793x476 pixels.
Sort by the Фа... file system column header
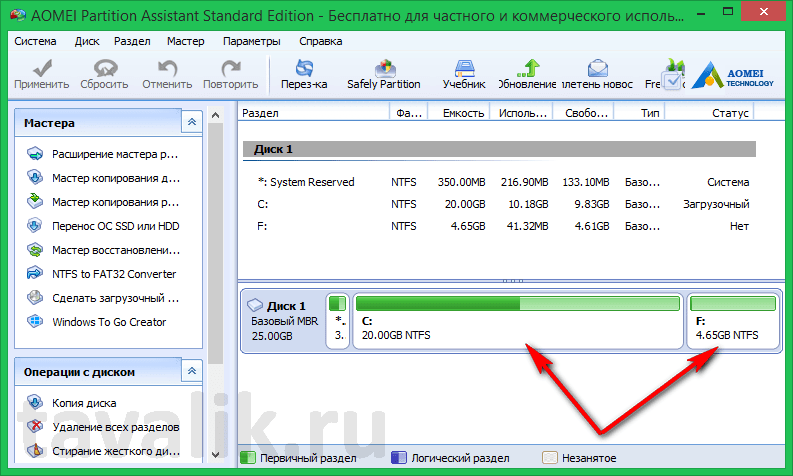(x=409, y=113)
